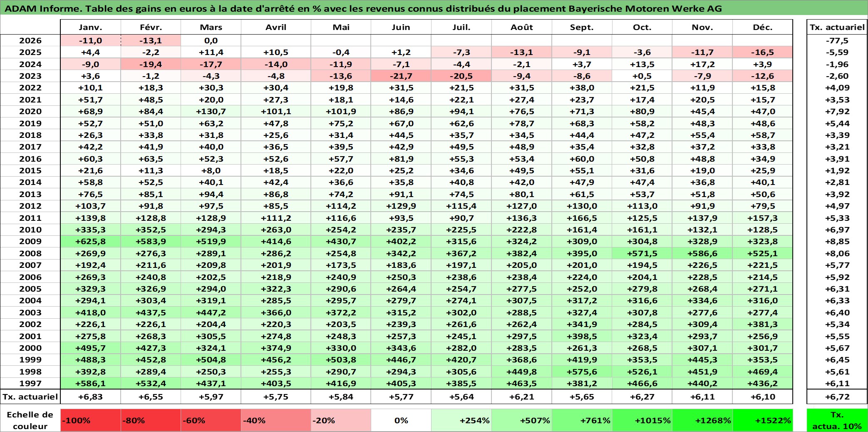
Task: Click the title mentioning Bayerische Motoren Werke AG
Action: (x=363, y=8)
